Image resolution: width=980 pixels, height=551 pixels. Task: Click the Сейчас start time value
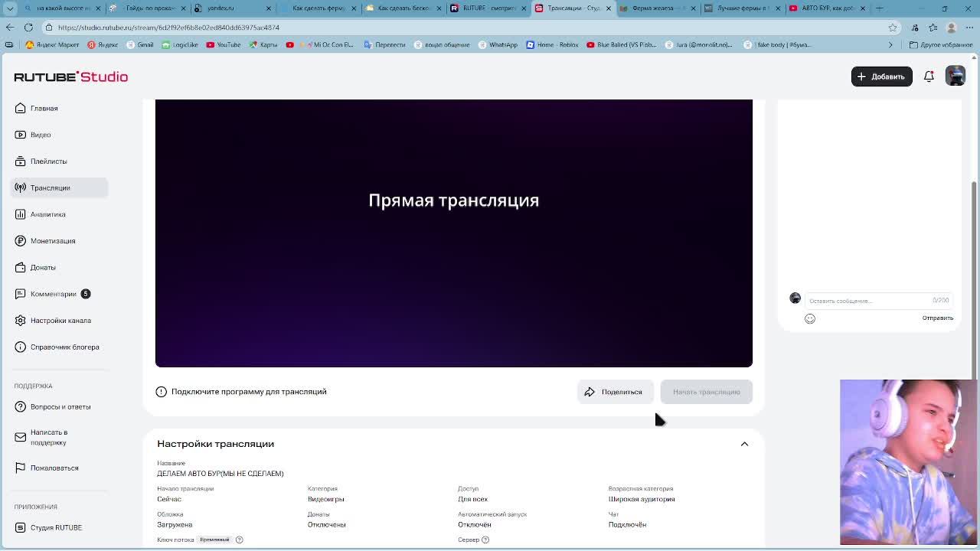click(169, 499)
